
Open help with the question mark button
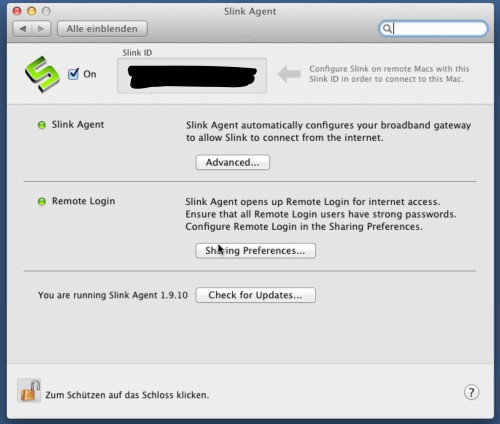[x=471, y=392]
